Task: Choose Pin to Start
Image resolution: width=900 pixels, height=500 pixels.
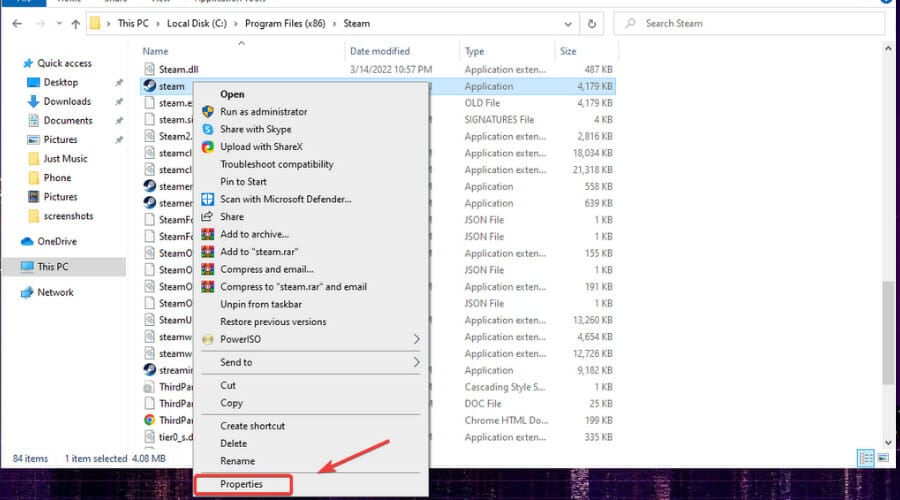Action: [x=243, y=181]
